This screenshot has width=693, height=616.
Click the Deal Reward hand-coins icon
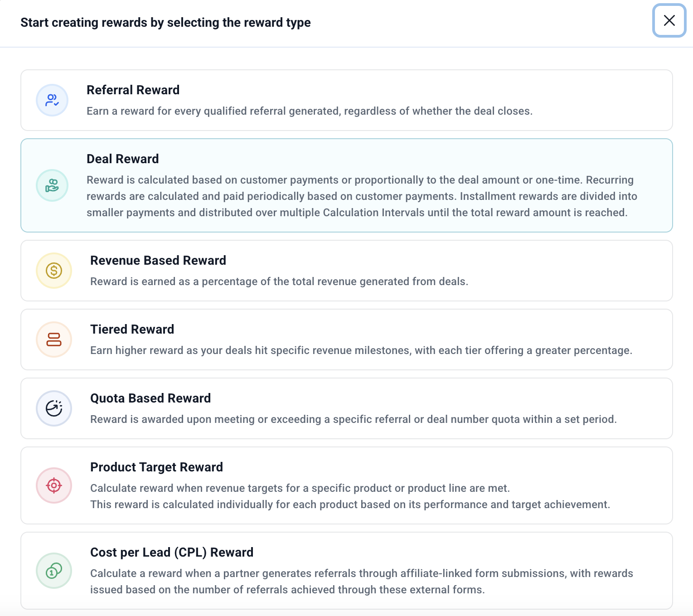(52, 185)
